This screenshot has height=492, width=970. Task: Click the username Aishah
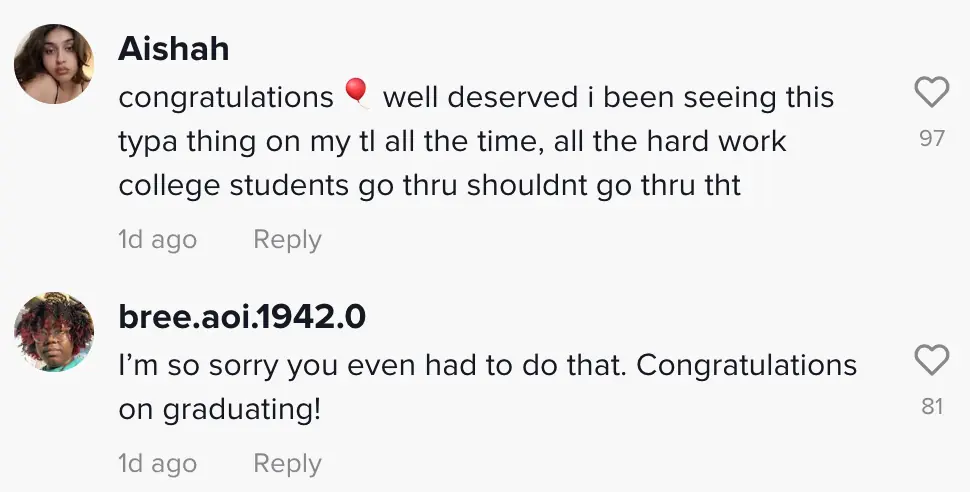pyautogui.click(x=173, y=48)
